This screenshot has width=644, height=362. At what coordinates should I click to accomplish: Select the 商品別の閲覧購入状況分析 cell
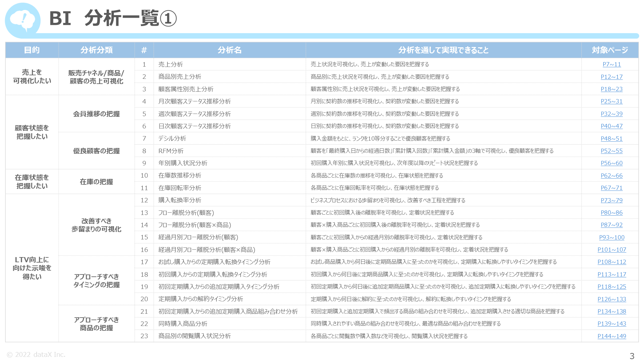230,336
